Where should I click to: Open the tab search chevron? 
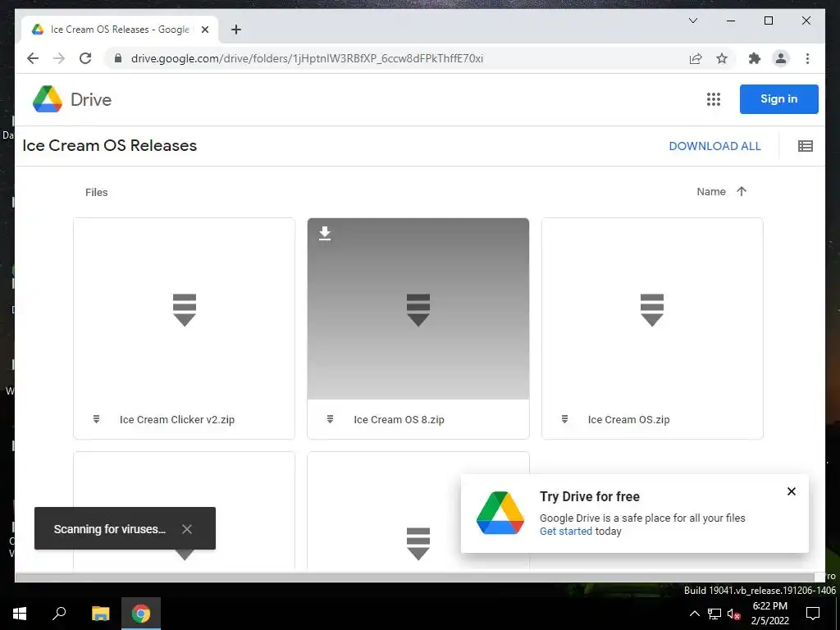(x=692, y=21)
